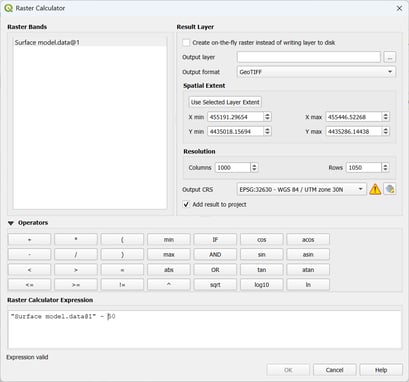
Task: Open the Output format dropdown
Action: pyautogui.click(x=316, y=72)
